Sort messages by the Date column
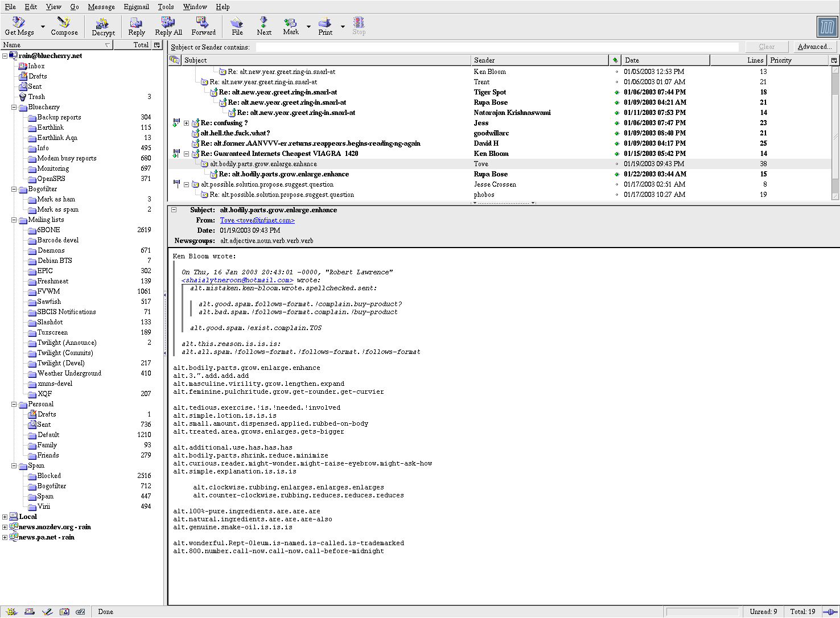Image resolution: width=840 pixels, height=618 pixels. click(666, 60)
